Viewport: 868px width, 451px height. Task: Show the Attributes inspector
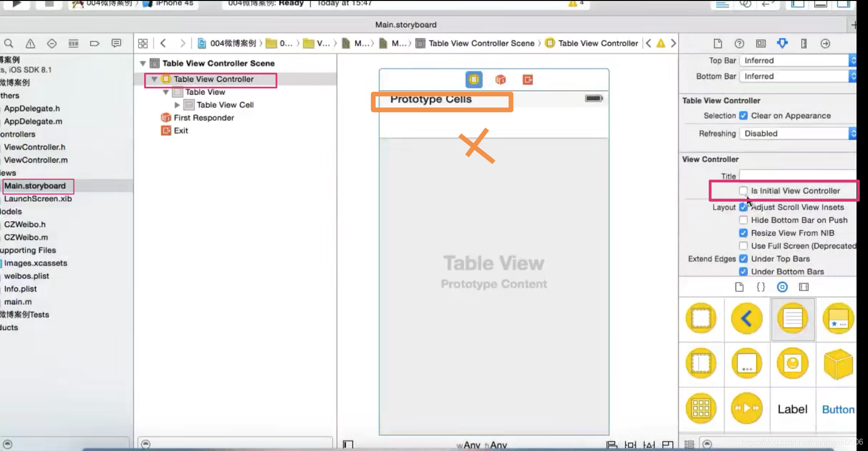[x=782, y=43]
